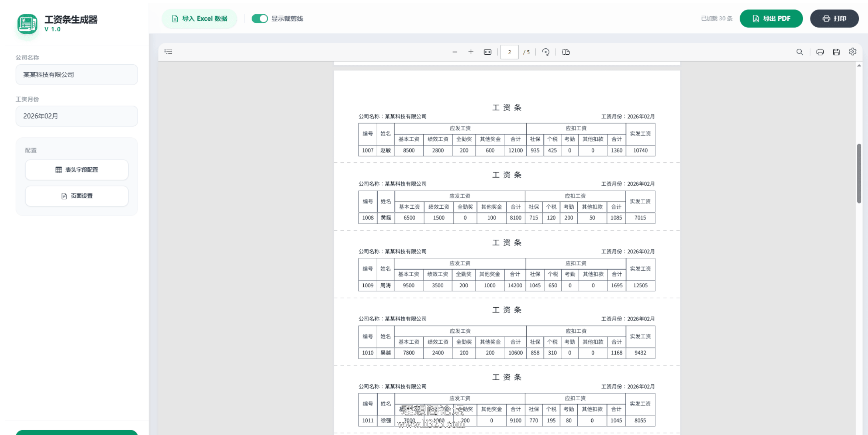Click the PDF viewer print icon
Screen dimensions: 868x435
pos(820,52)
